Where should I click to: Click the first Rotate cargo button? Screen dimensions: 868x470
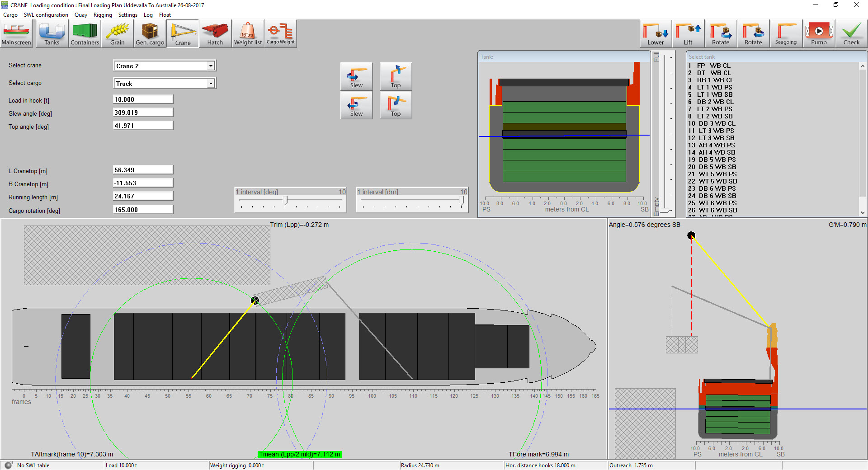721,33
